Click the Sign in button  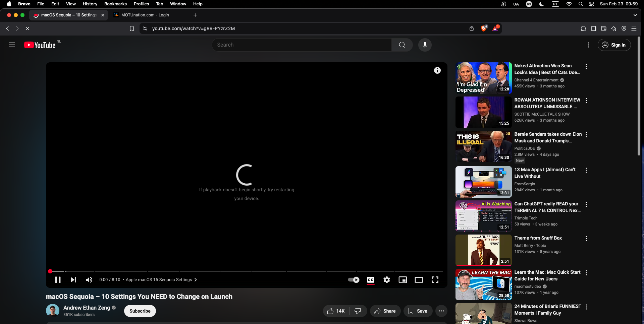point(614,45)
